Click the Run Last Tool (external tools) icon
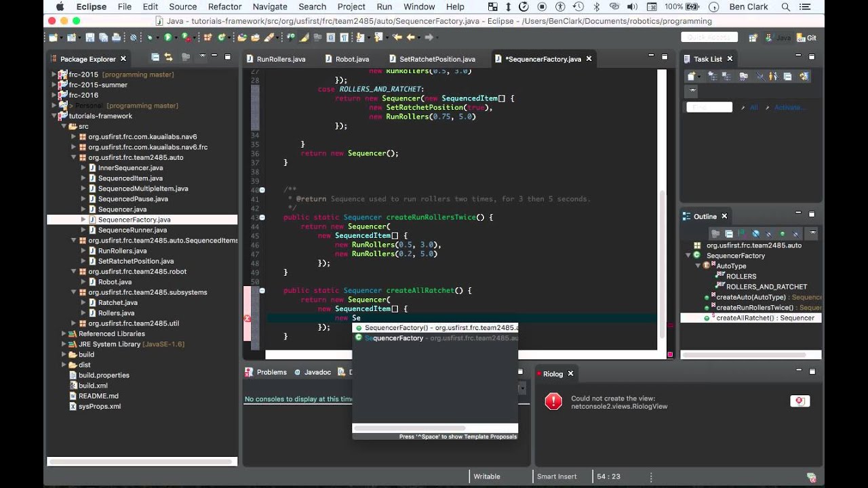 point(186,37)
